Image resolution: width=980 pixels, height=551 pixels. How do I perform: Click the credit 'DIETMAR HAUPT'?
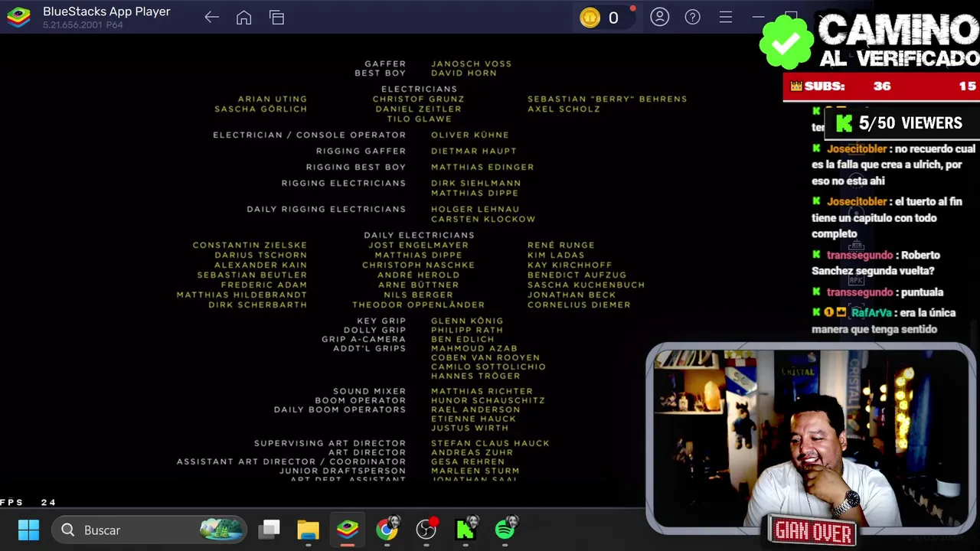click(474, 151)
